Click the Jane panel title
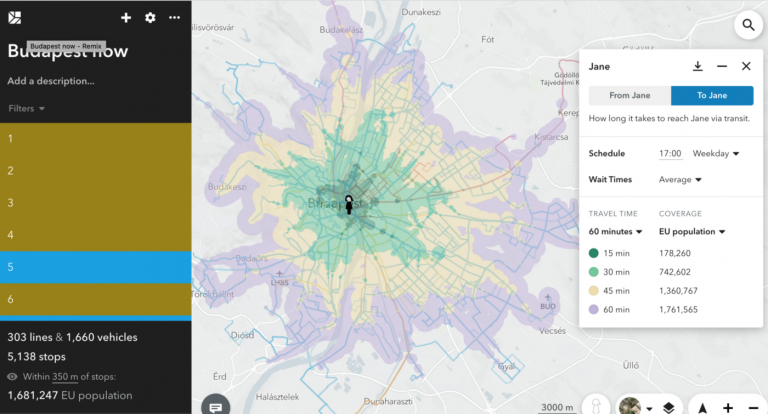Viewport: 768px width, 414px height. coord(599,67)
